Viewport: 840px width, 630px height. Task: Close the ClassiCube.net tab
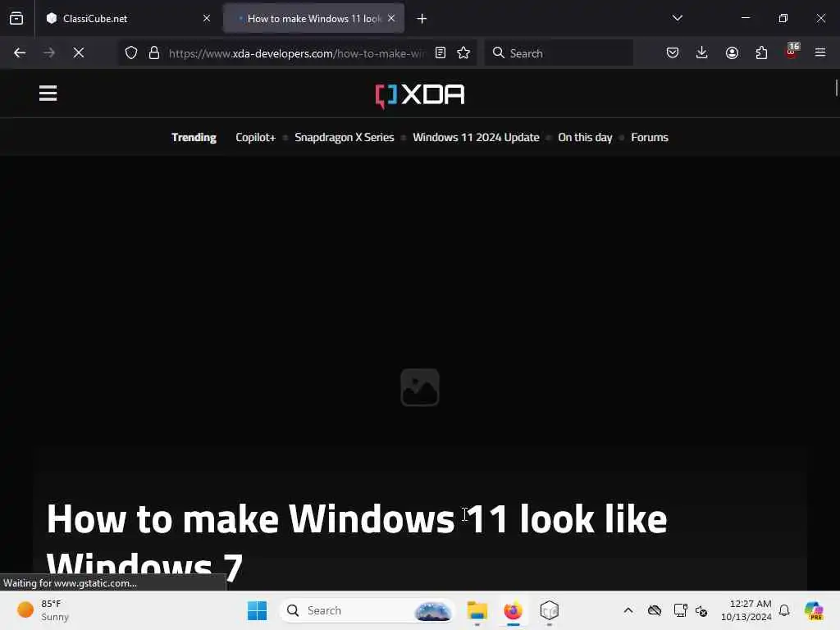(x=207, y=19)
